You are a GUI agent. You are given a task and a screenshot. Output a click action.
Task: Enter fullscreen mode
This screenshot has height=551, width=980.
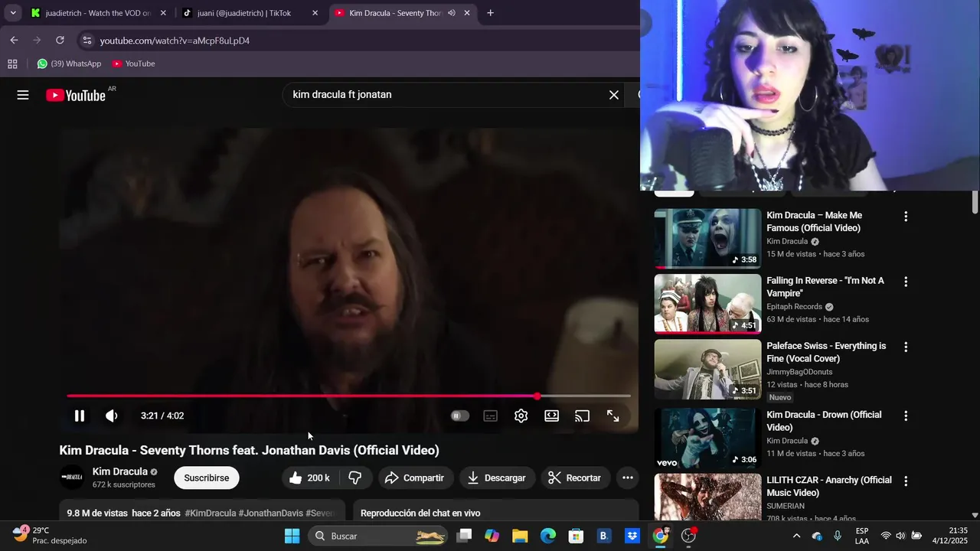click(613, 416)
